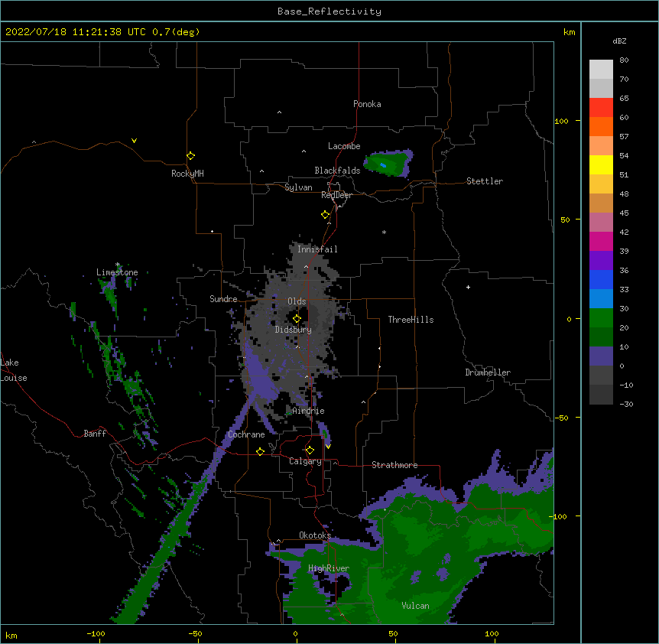Click the 57 value in dBZ legend

624,137
